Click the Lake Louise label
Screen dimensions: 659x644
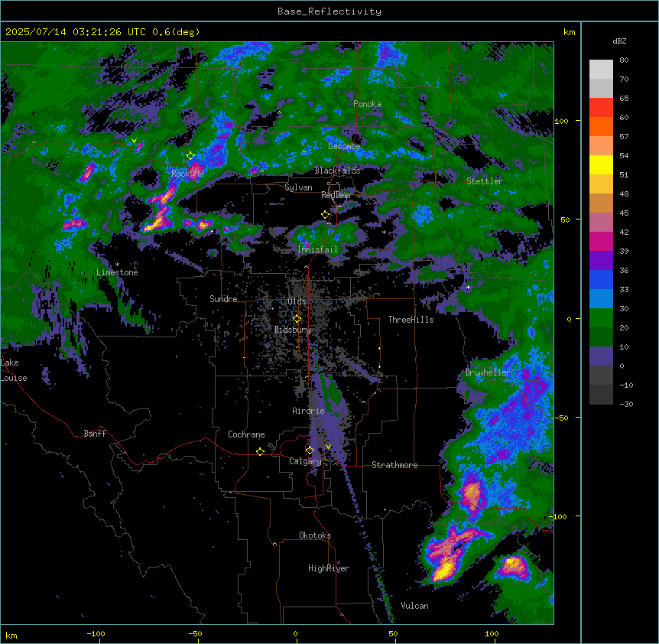pyautogui.click(x=14, y=370)
